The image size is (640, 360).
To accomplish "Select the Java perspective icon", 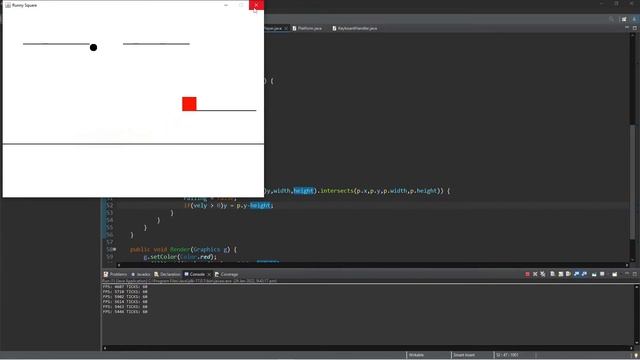I will (634, 19).
